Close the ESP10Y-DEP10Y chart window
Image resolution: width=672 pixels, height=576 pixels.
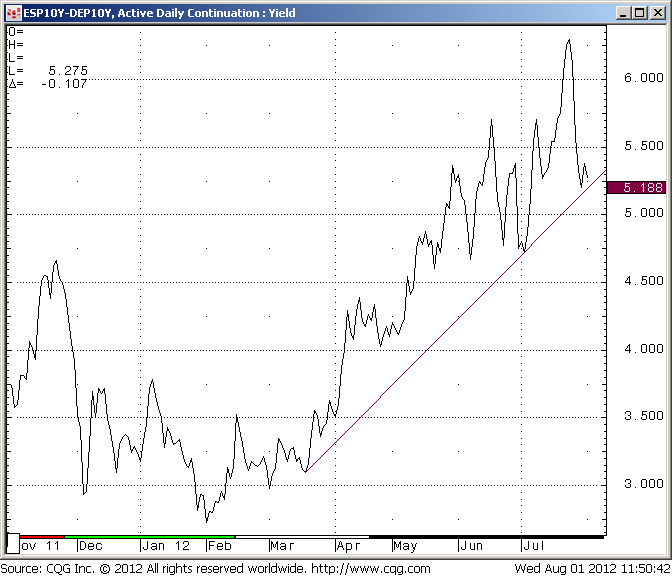pyautogui.click(x=657, y=12)
